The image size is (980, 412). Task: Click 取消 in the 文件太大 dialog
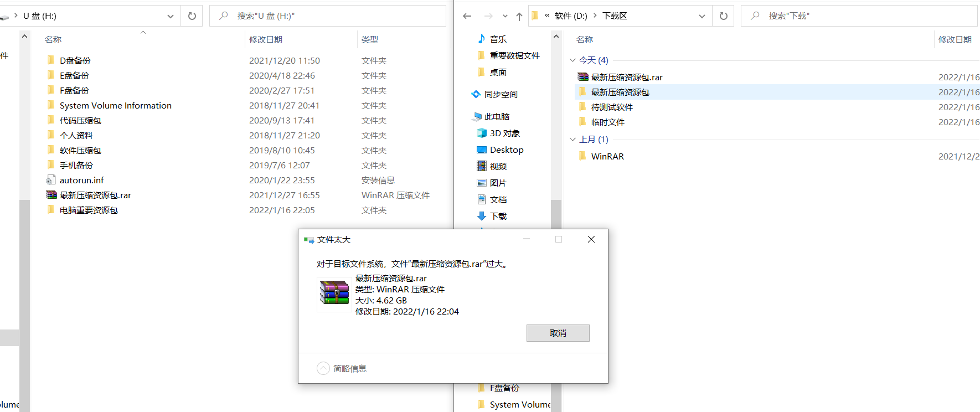[x=558, y=333]
